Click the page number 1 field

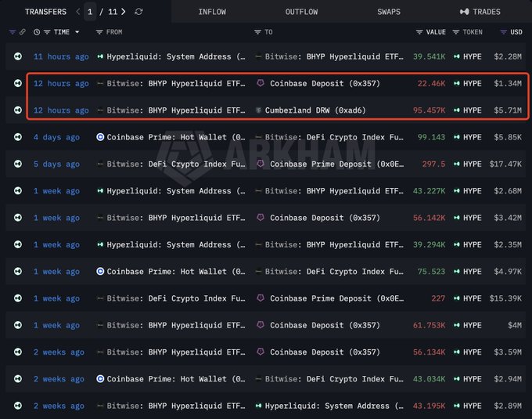point(90,12)
